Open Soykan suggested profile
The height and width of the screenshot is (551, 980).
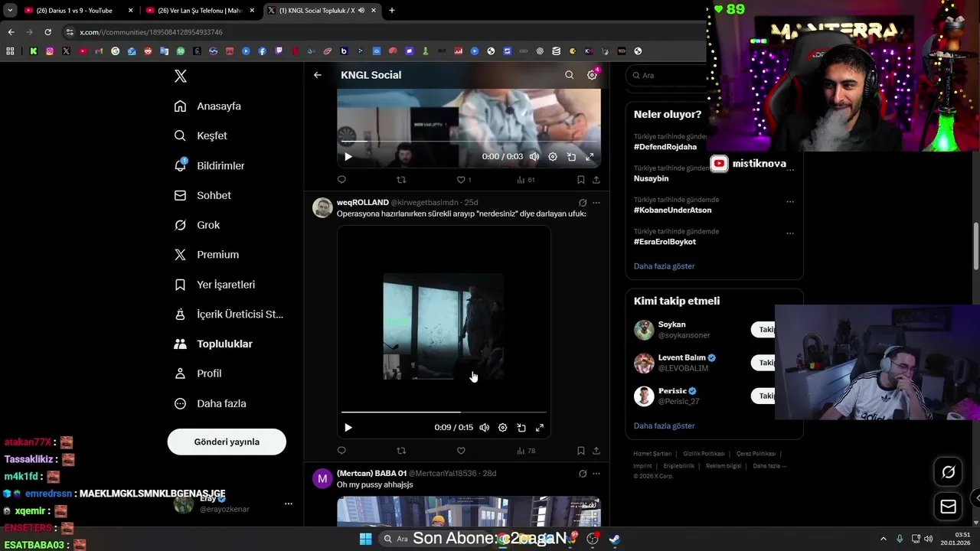pos(671,324)
